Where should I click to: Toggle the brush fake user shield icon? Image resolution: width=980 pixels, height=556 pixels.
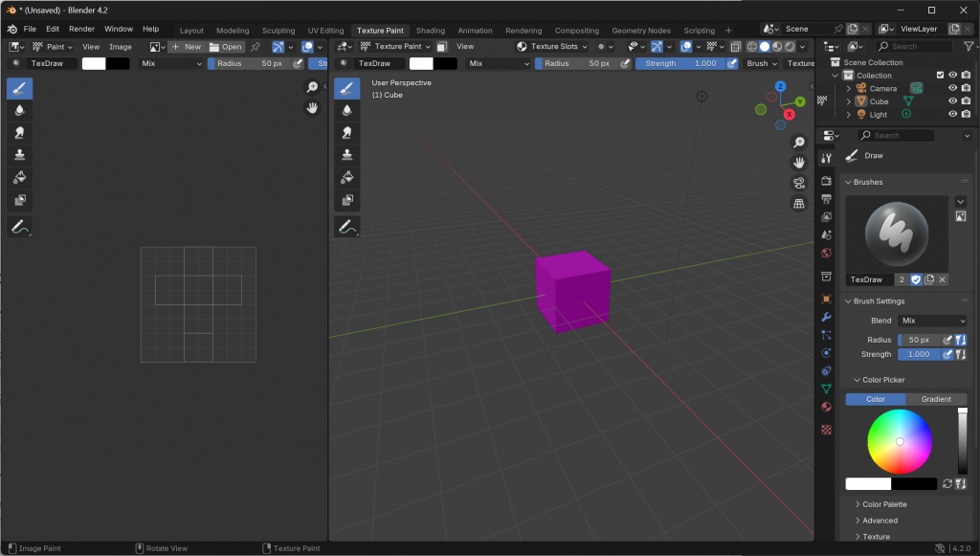pos(916,279)
